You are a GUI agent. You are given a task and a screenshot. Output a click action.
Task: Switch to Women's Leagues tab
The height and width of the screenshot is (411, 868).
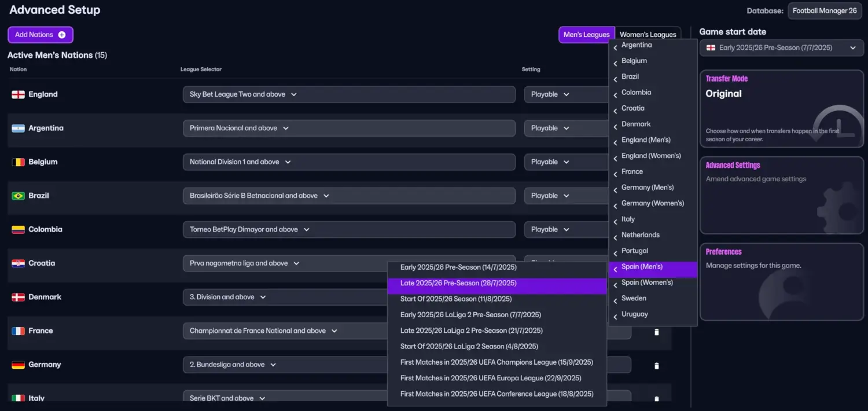pos(648,35)
